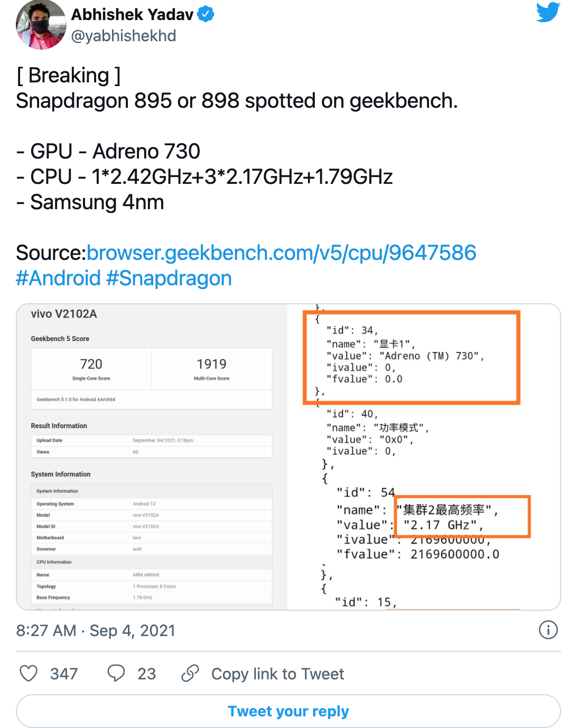Select Copy link to Tweet
Screen dimensions: 578x728
(x=277, y=673)
